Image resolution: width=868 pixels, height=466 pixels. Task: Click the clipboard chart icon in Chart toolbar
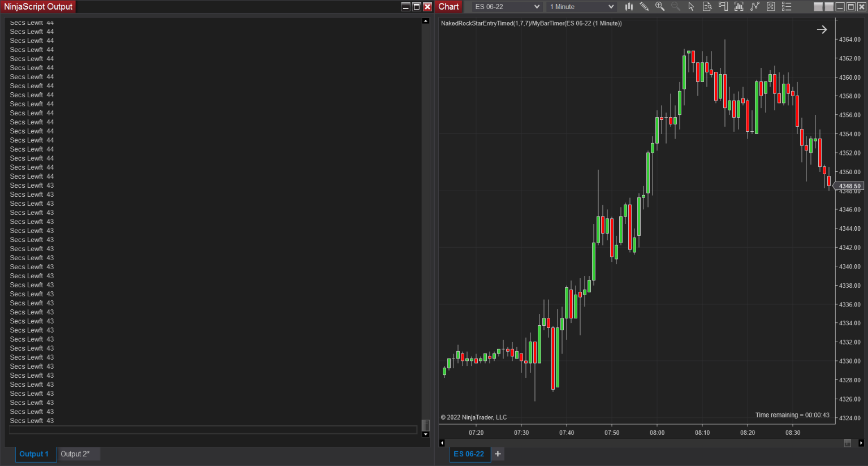(x=770, y=6)
